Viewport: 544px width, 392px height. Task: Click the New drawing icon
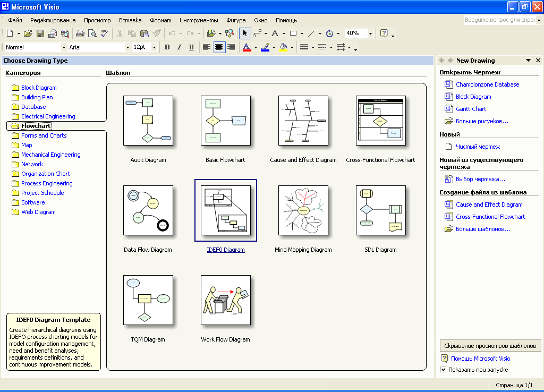(10, 33)
